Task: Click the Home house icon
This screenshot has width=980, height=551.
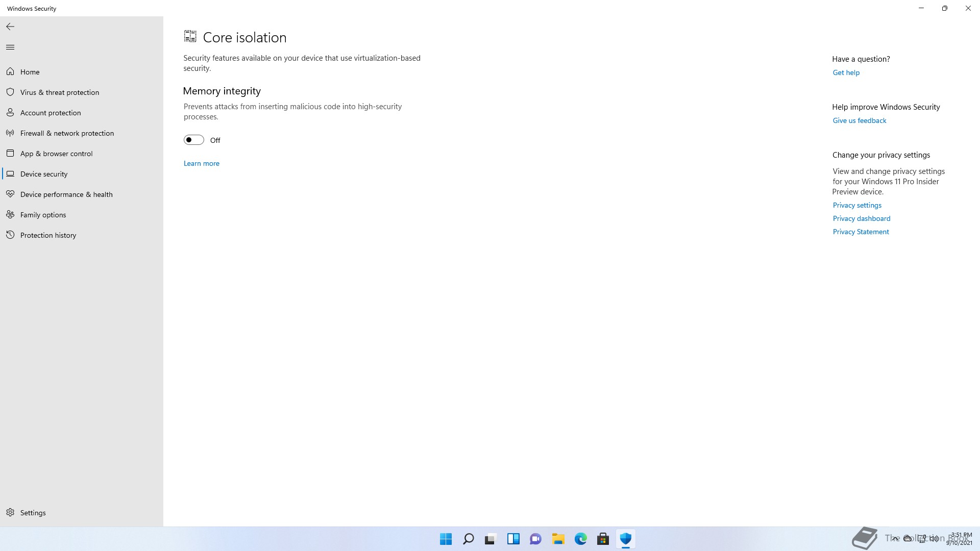Action: [x=10, y=71]
